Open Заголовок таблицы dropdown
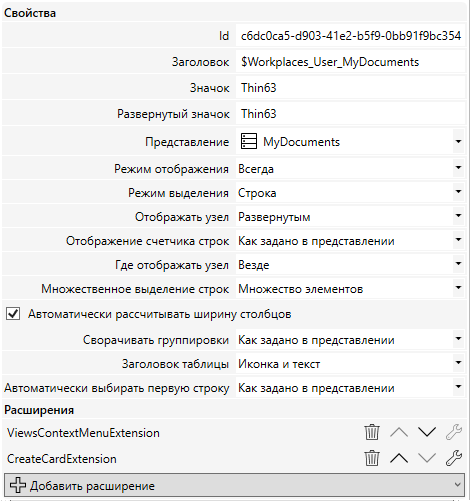471x501 pixels. (x=458, y=363)
